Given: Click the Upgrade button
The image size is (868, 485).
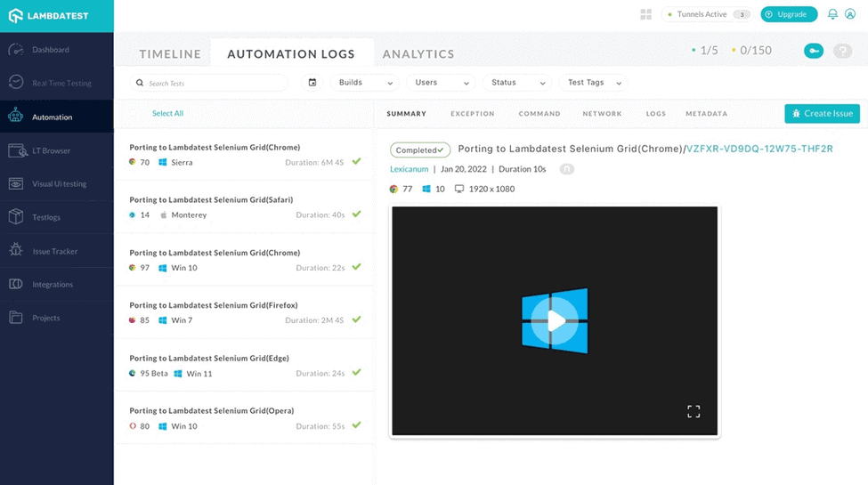Looking at the screenshot, I should click(789, 14).
